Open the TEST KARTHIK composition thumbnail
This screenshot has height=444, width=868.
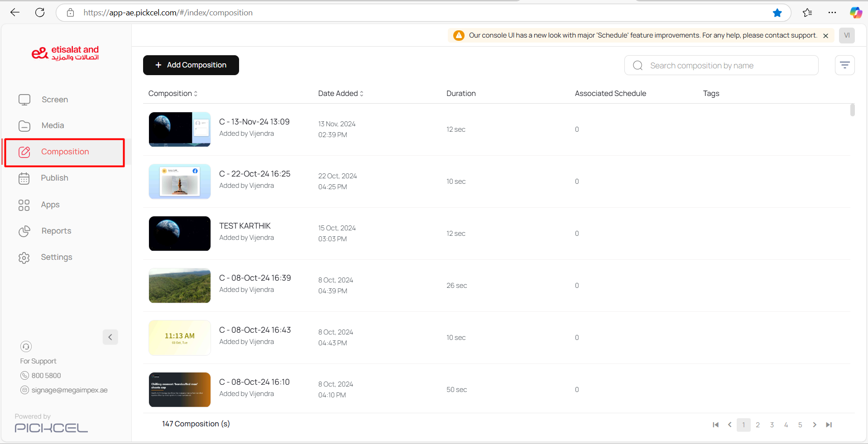click(180, 234)
